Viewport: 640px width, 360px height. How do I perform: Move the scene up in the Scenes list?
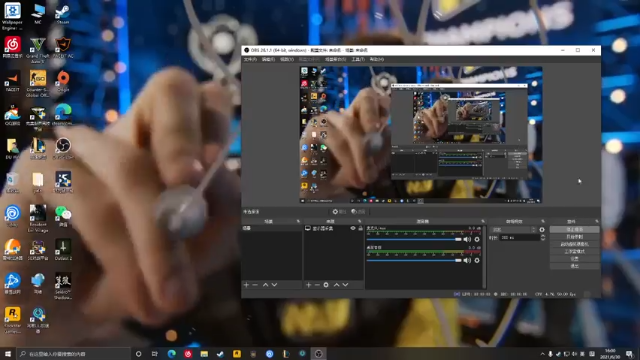pos(265,284)
